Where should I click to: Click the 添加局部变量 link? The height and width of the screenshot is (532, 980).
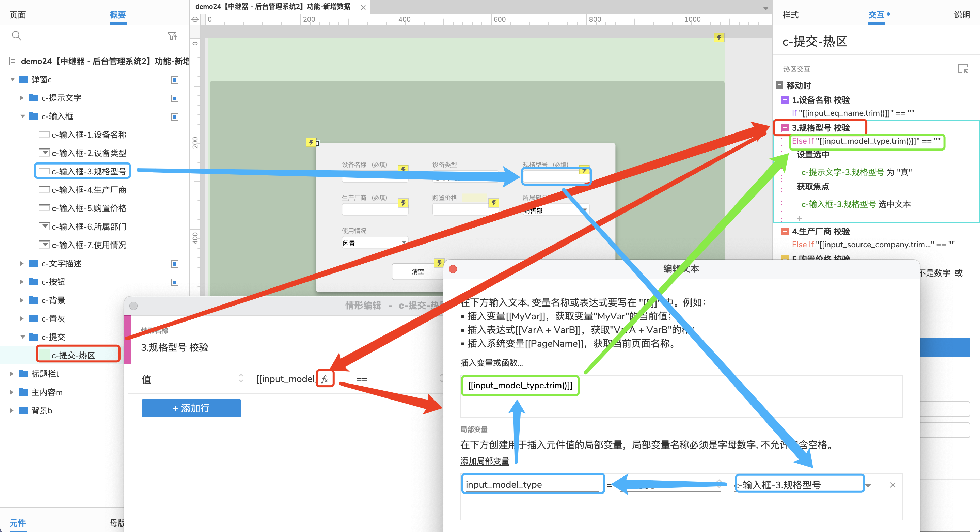pos(484,461)
